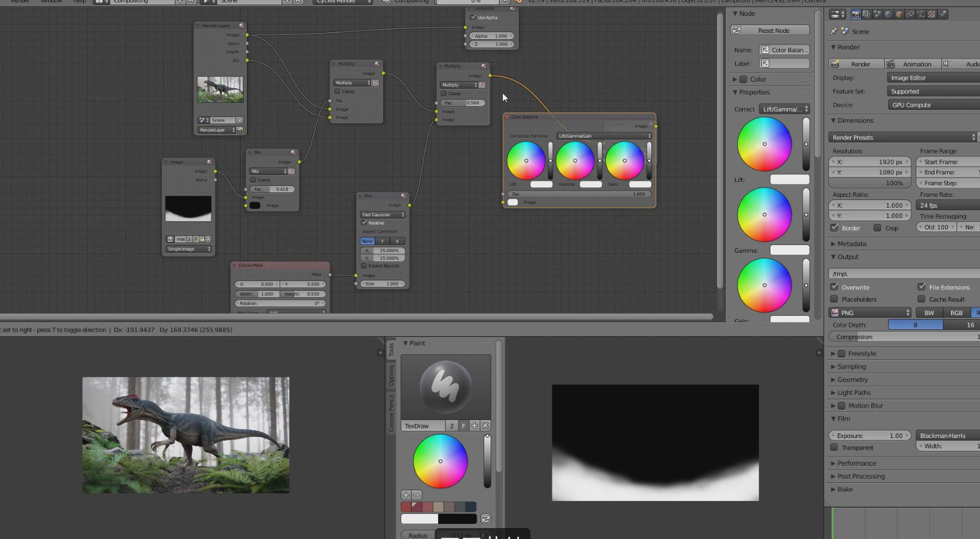Open the Object properties cube tab

coord(899,14)
